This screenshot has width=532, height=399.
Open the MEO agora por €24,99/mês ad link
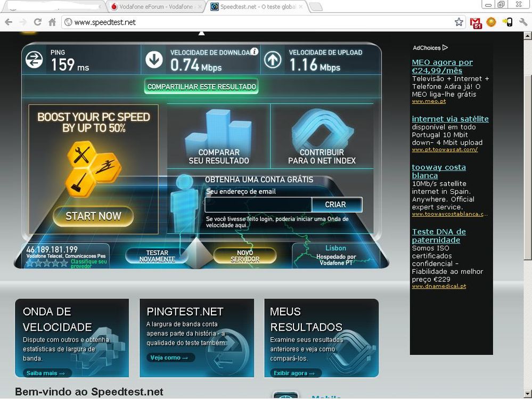(x=442, y=67)
